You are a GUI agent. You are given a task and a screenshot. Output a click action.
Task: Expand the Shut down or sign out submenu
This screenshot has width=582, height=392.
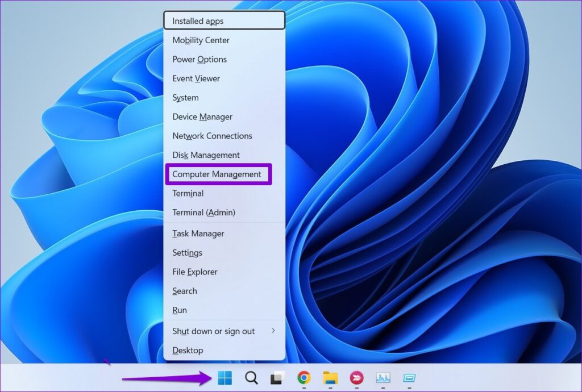(x=214, y=331)
